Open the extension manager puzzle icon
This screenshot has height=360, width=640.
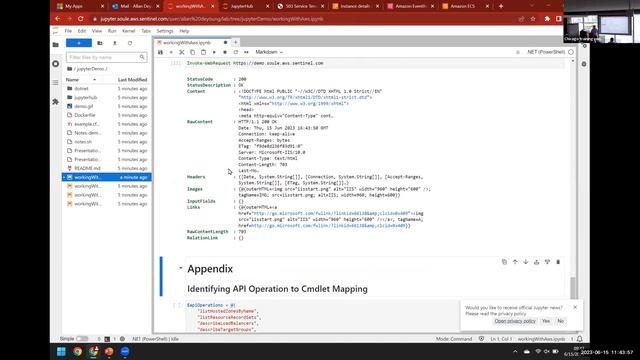coord(56,102)
